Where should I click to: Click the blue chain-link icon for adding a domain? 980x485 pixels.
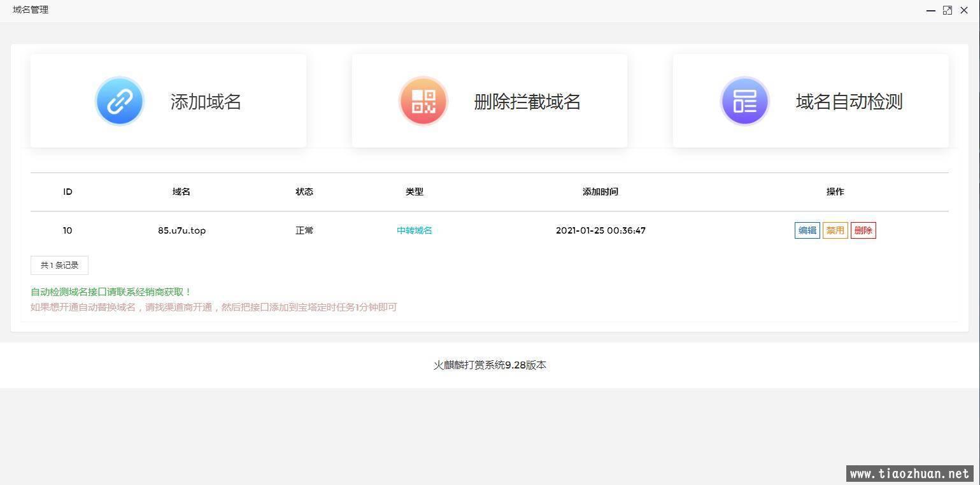(x=120, y=101)
